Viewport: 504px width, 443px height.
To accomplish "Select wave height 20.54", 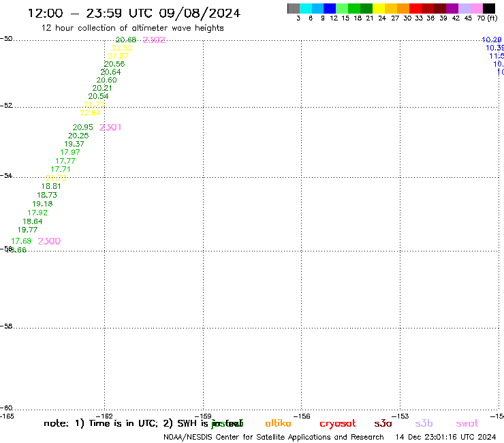I will click(x=98, y=96).
